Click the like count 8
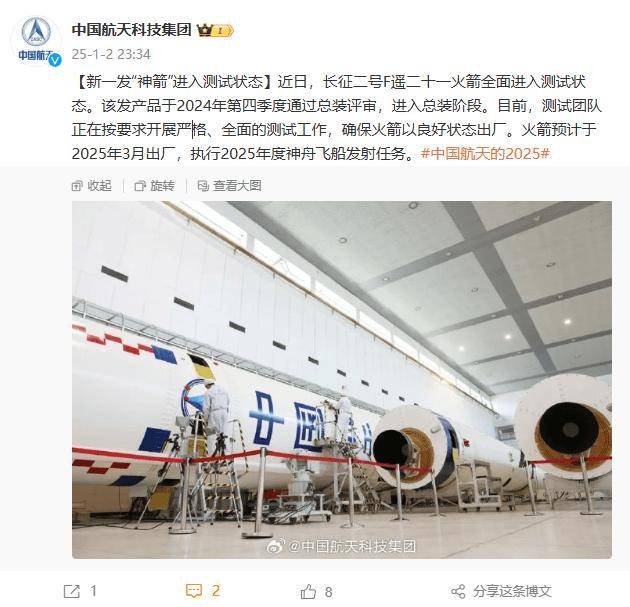The height and width of the screenshot is (607, 630). (328, 592)
